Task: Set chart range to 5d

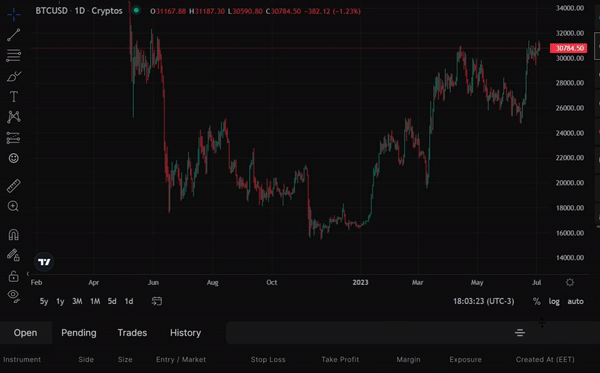Action: pos(112,301)
